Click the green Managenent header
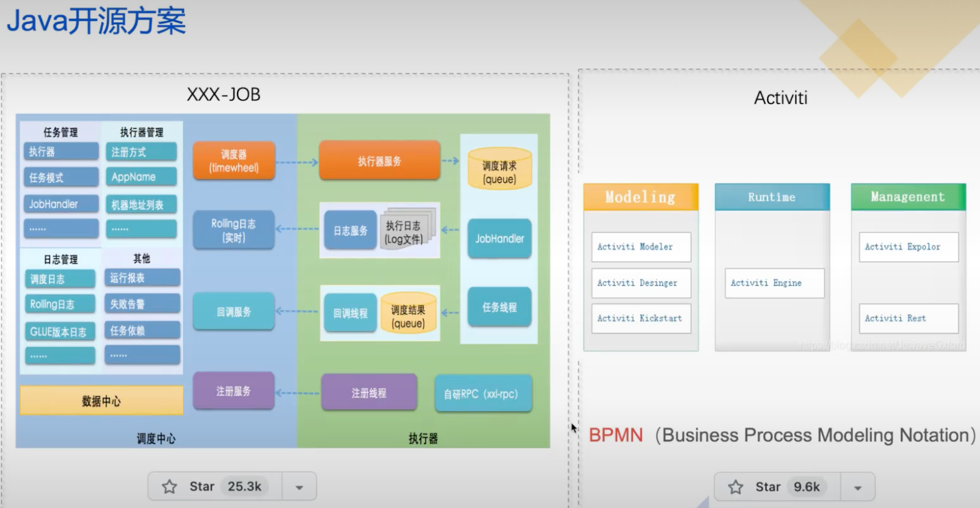 [x=908, y=197]
